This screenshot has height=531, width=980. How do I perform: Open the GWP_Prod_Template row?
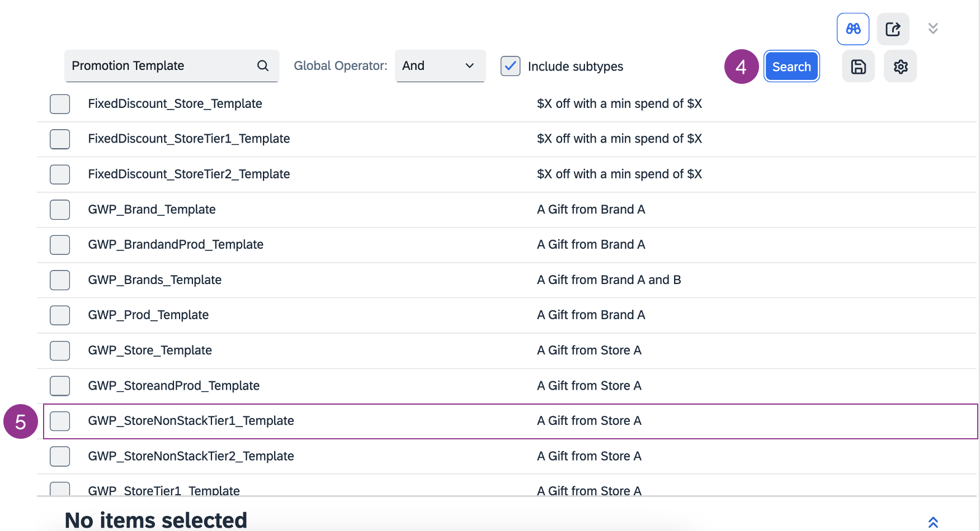pyautogui.click(x=148, y=315)
